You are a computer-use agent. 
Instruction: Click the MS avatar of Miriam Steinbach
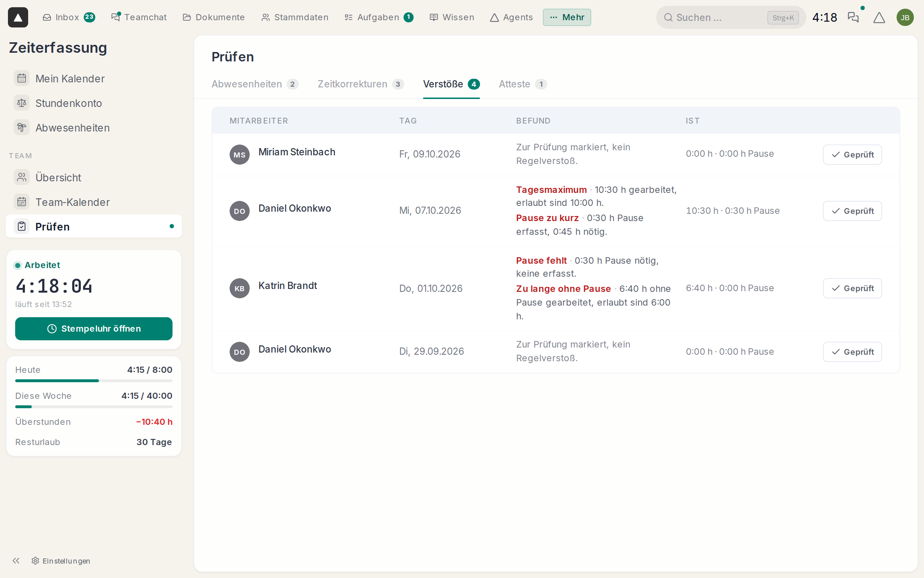pos(239,155)
